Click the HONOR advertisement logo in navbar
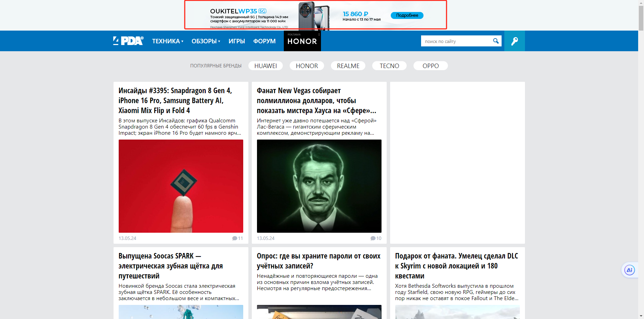644x319 pixels. (x=302, y=42)
